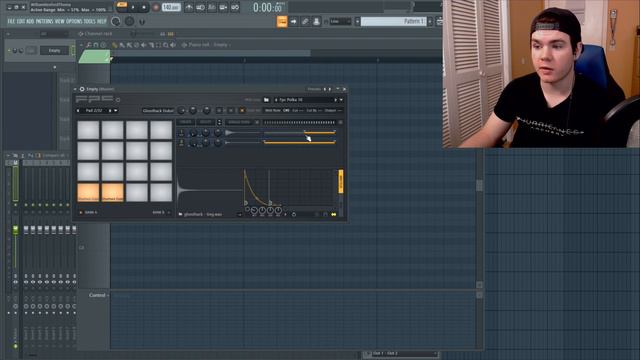Toggle the Pat/Song mode switch
640x360 pixels.
pos(122,6)
